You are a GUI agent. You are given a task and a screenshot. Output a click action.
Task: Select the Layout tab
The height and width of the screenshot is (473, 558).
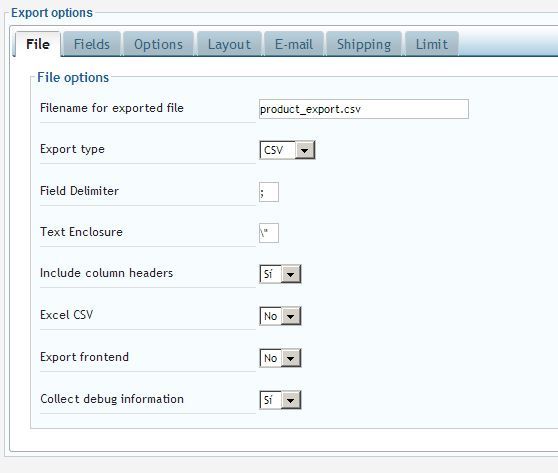[229, 44]
